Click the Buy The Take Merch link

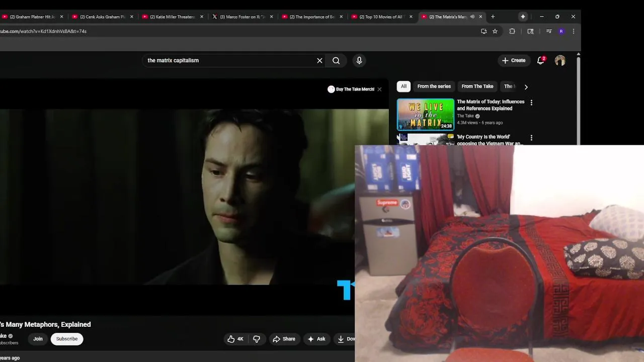[351, 89]
